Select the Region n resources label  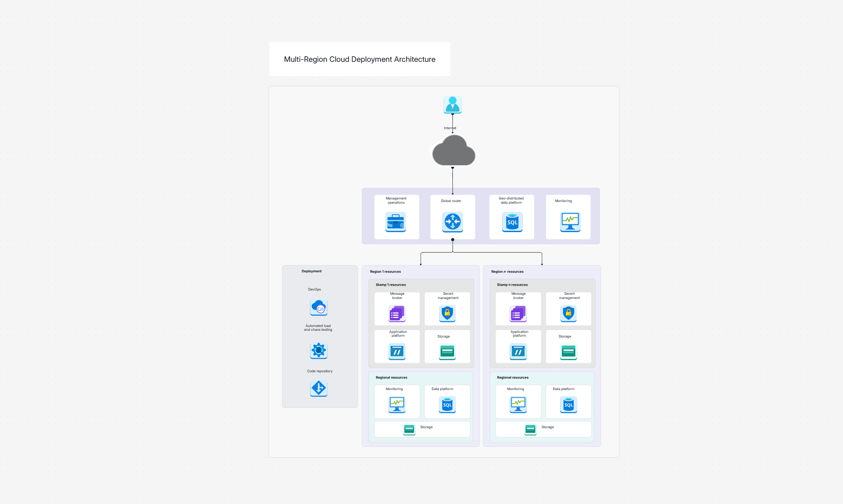tap(507, 271)
